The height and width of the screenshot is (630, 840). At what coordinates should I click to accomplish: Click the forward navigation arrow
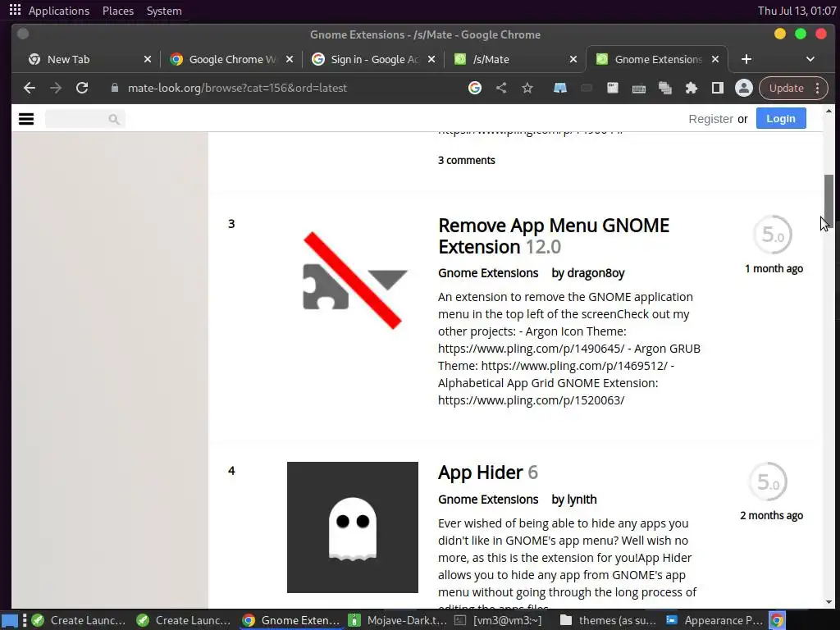56,88
